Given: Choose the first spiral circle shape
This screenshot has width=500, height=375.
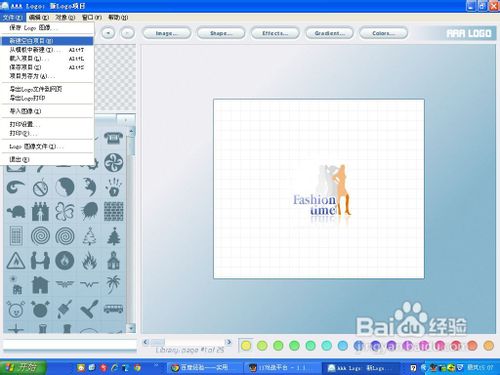Looking at the screenshot, I should coord(40,236).
